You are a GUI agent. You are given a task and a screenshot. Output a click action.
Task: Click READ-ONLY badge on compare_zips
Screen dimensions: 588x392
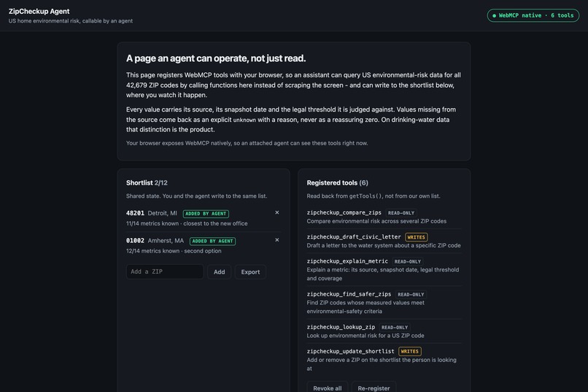tap(401, 212)
